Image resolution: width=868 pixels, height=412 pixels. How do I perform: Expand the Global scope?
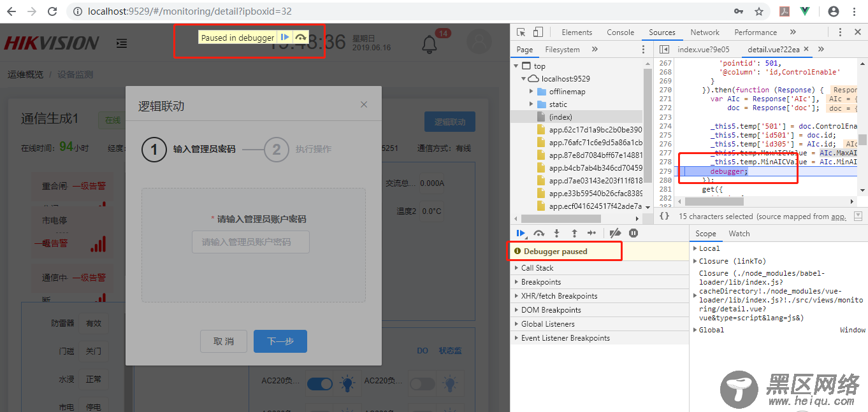click(695, 330)
